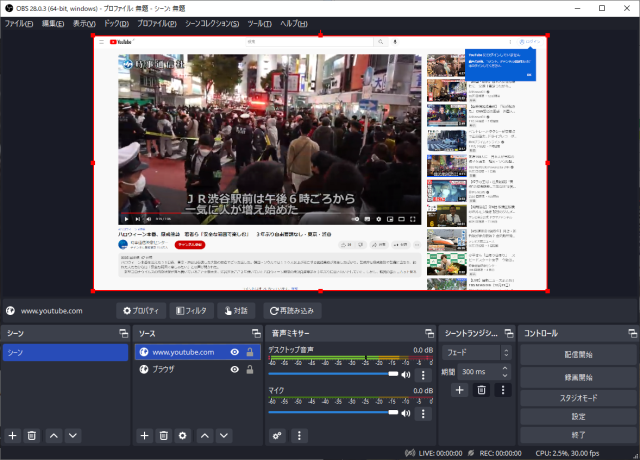Open 表示 menu
This screenshot has width=640, height=460.
click(84, 24)
